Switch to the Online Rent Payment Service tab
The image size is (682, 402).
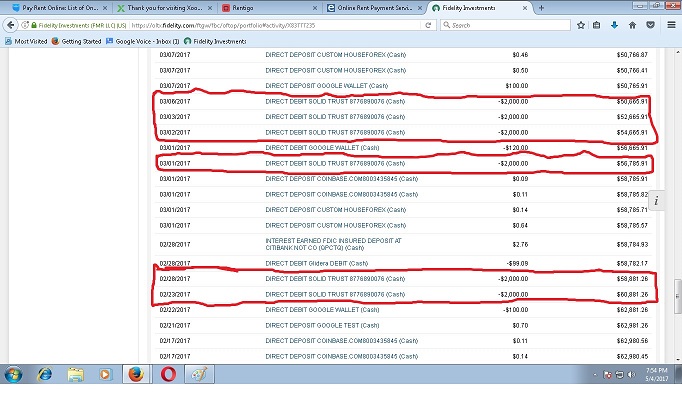(x=374, y=8)
